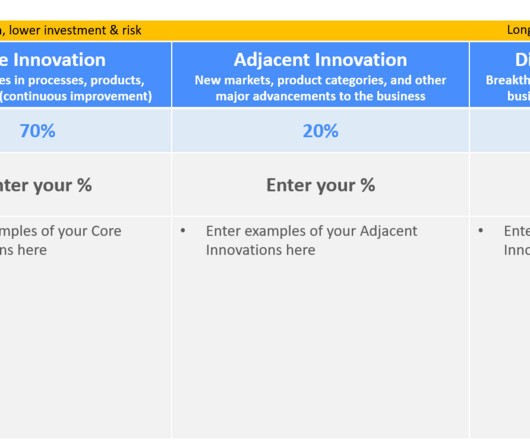530x442 pixels.
Task: Click the Adjacent Innovations bullet point
Action: tap(183, 231)
